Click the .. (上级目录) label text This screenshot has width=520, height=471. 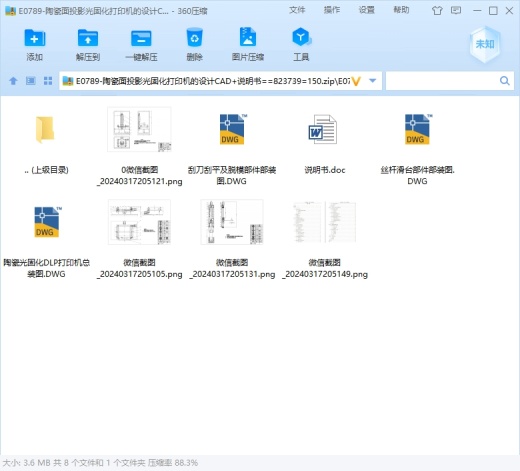(x=46, y=170)
